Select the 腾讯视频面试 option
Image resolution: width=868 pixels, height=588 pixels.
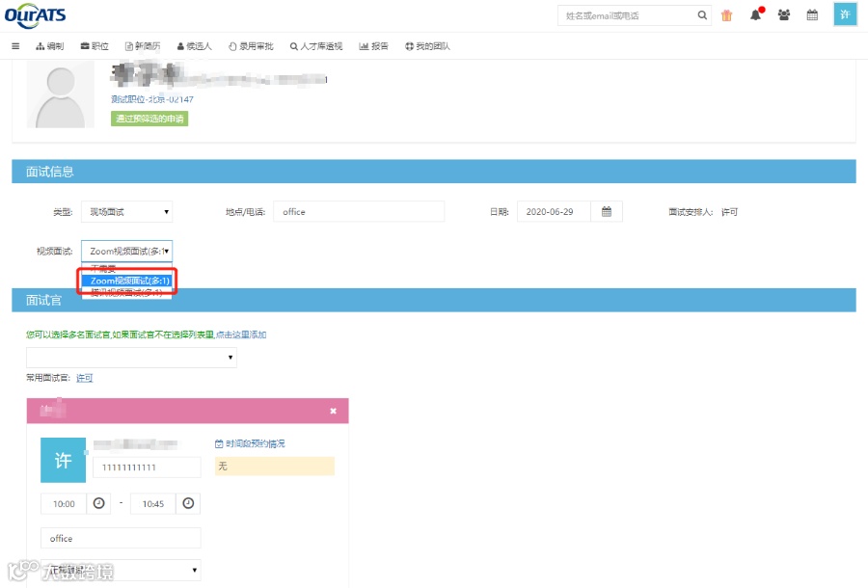point(126,293)
